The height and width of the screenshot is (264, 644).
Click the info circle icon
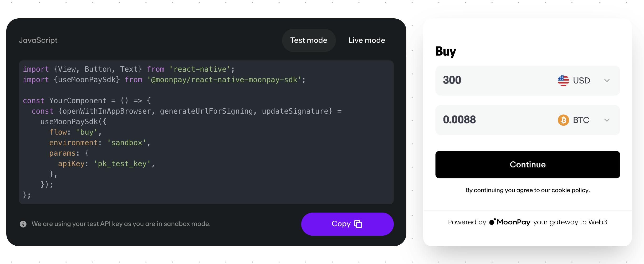(23, 224)
